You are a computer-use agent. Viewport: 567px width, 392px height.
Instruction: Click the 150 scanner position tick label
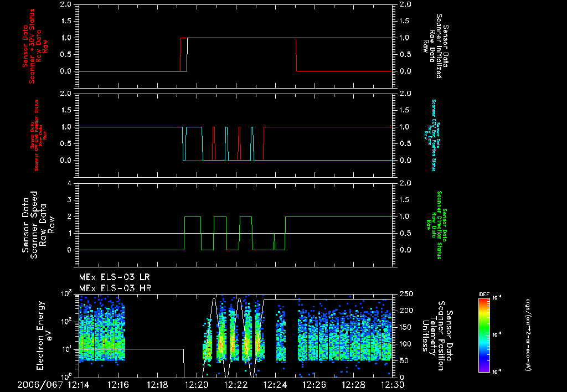406,327
